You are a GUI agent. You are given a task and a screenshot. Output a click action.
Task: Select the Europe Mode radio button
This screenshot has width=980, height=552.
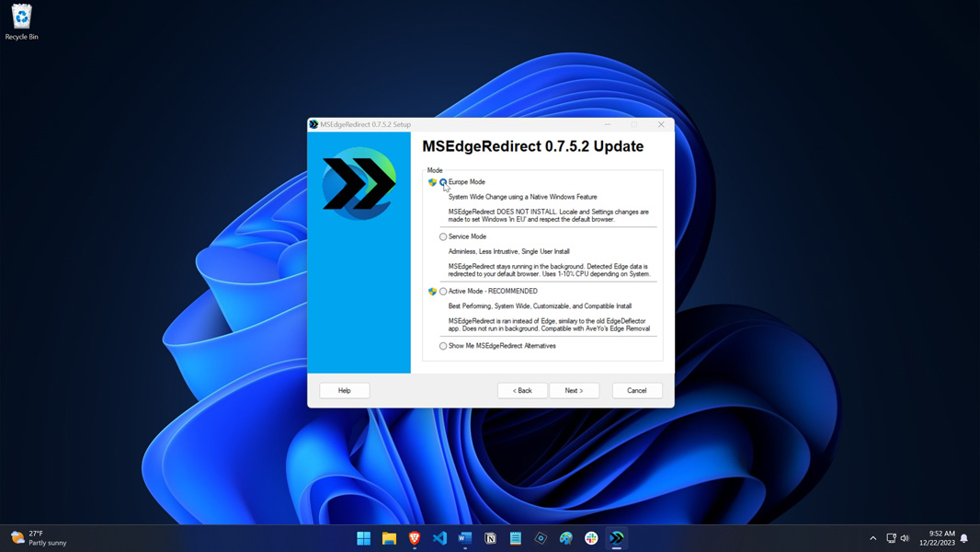pos(443,182)
